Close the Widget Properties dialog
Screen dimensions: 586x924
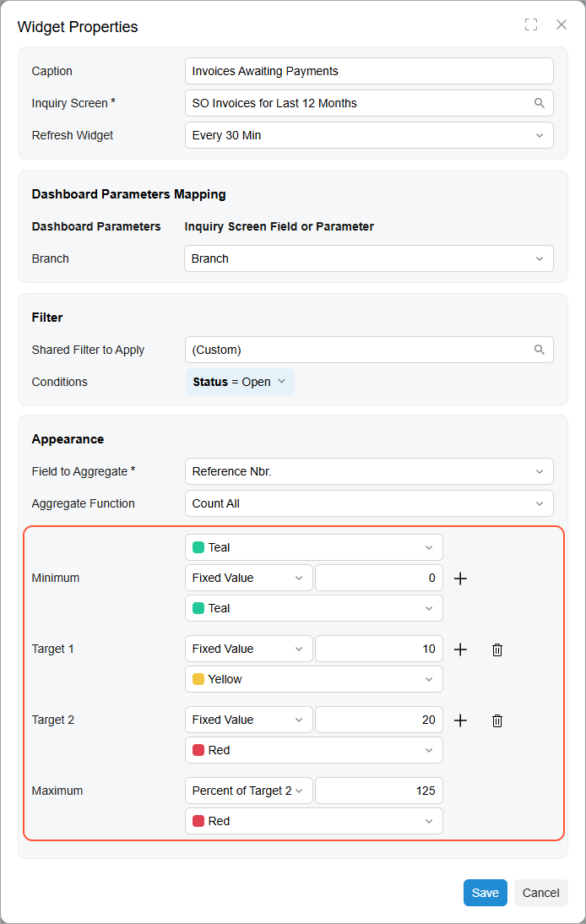(x=562, y=24)
